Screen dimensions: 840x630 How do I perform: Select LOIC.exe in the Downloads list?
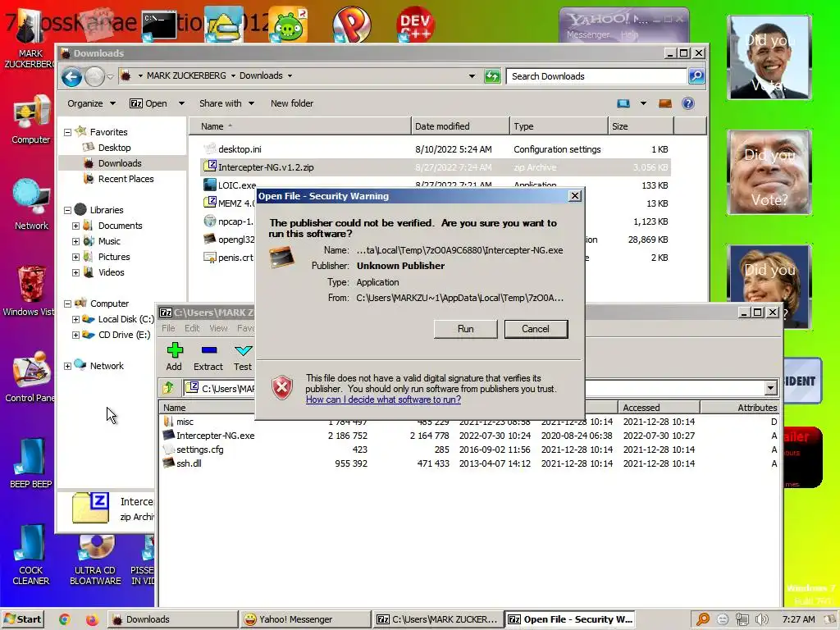pos(231,185)
